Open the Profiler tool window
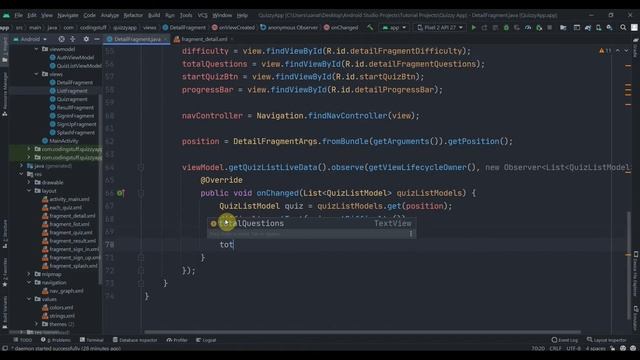 click(177, 340)
